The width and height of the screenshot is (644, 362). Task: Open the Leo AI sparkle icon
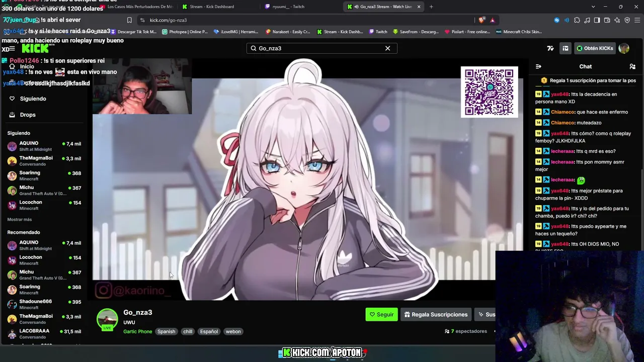click(x=617, y=20)
